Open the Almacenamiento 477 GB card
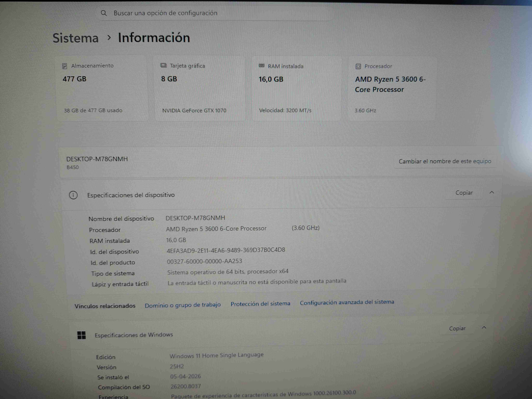Image resolution: width=532 pixels, height=399 pixels. point(102,89)
